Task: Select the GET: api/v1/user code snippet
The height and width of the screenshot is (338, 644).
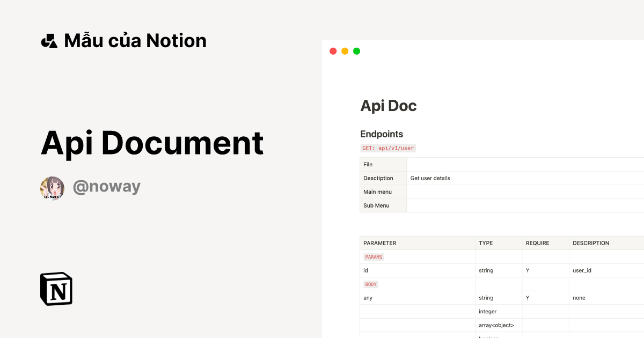Action: click(x=388, y=148)
